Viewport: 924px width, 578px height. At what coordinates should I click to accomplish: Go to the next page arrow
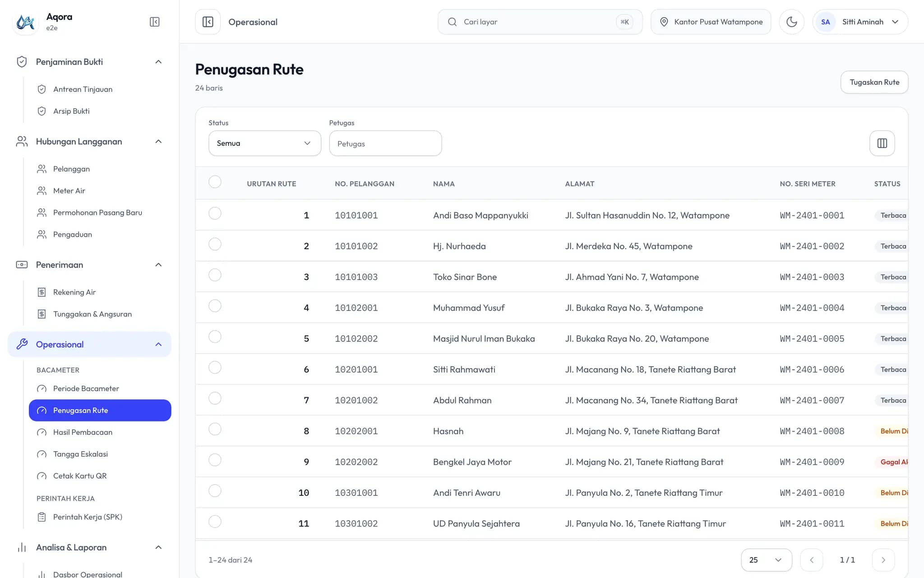click(x=883, y=560)
